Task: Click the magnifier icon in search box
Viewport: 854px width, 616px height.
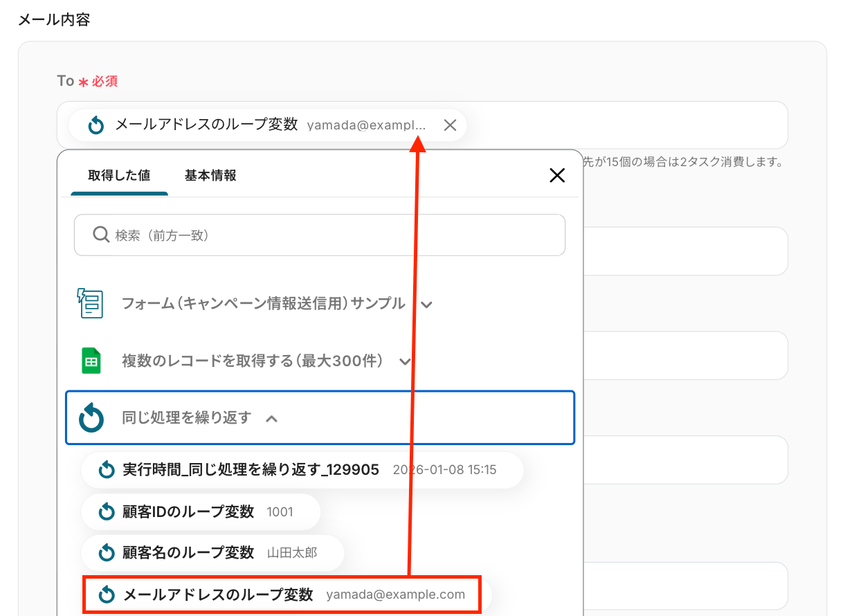Action: [x=100, y=235]
